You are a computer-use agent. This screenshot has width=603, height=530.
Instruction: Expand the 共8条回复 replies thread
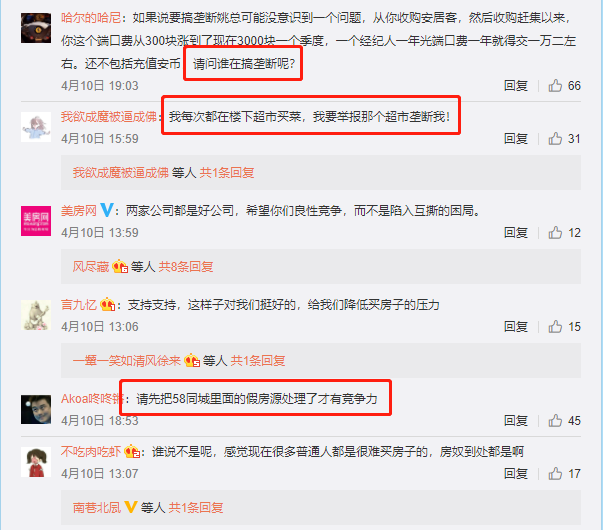click(x=186, y=267)
